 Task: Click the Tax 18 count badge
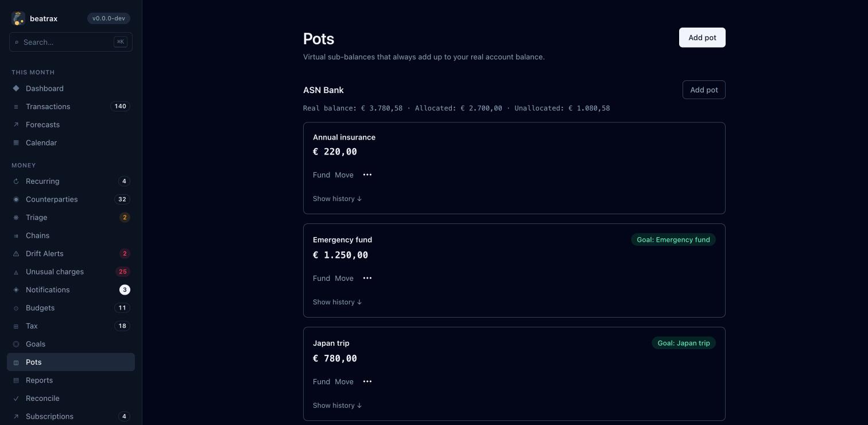(122, 326)
